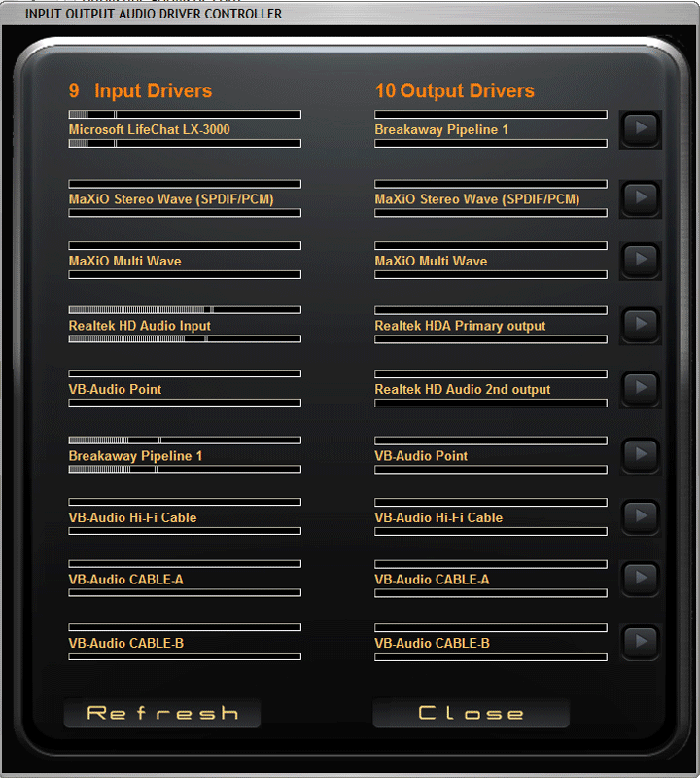The image size is (700, 778).
Task: Refresh the audio driver list
Action: 162,713
